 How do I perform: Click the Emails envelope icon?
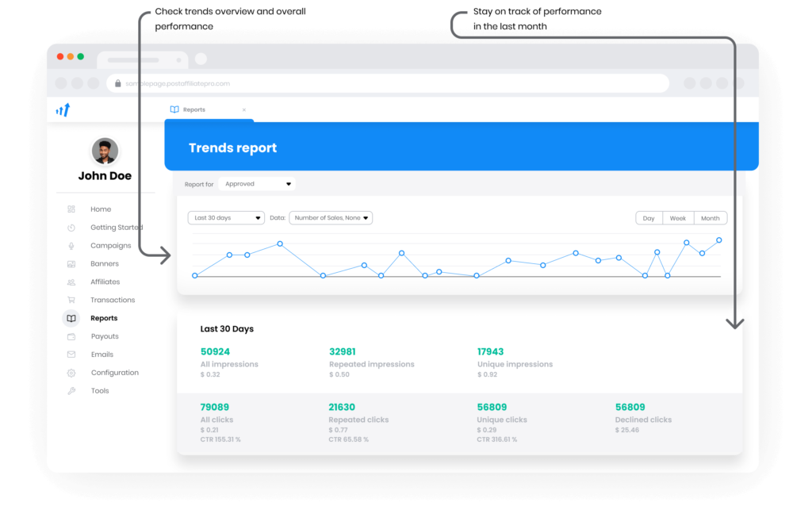tap(71, 354)
